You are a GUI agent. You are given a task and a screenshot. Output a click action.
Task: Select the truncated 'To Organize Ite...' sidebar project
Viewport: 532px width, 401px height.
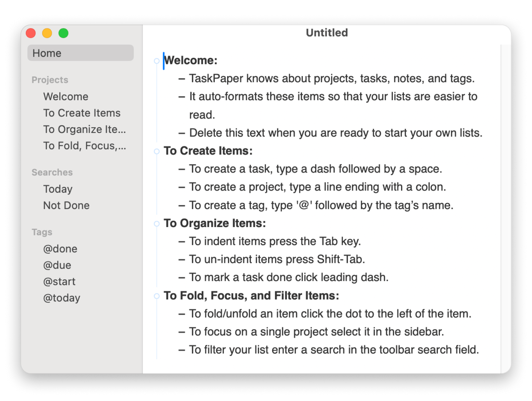pos(84,129)
